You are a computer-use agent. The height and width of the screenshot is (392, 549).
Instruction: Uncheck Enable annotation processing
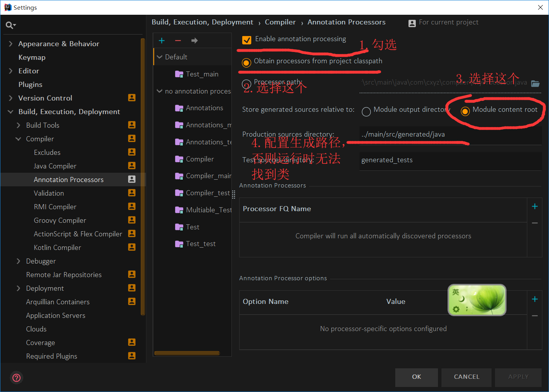[x=247, y=39]
